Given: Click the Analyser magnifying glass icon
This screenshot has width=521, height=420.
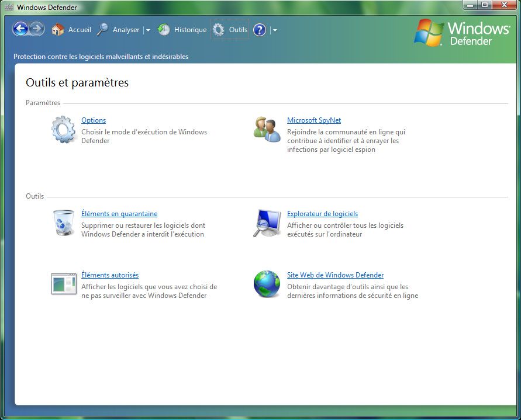Looking at the screenshot, I should click(102, 30).
